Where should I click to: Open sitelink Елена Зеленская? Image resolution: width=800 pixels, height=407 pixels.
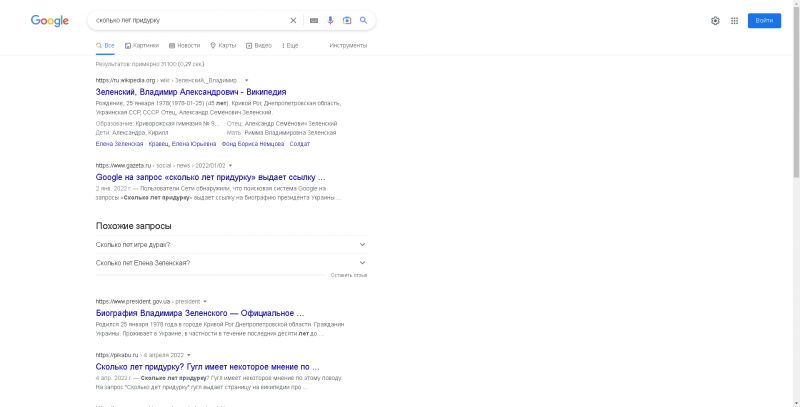[x=119, y=144]
